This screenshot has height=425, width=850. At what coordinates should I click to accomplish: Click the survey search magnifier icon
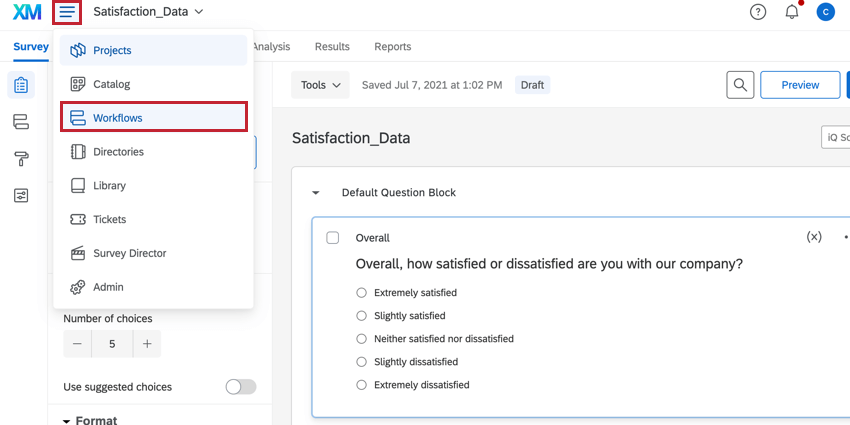[739, 85]
